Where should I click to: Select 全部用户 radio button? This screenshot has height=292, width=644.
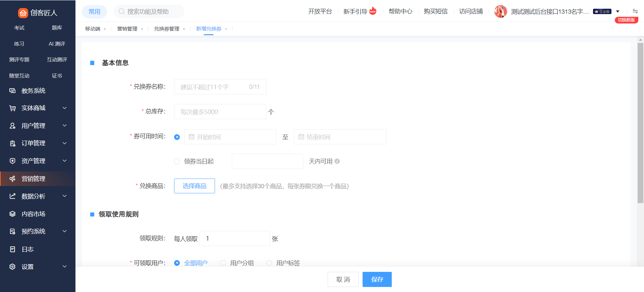[177, 263]
